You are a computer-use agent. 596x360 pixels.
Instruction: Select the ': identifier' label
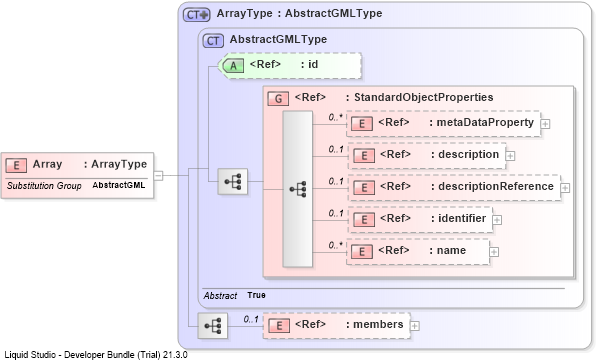(x=458, y=218)
